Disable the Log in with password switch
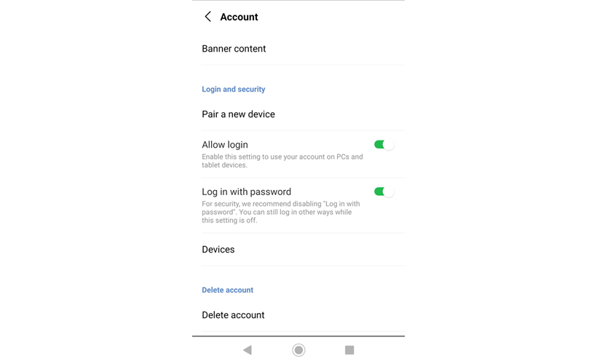 point(384,192)
